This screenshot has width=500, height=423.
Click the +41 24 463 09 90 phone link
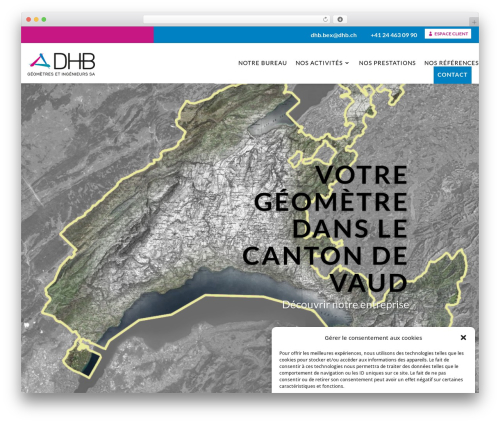[394, 35]
